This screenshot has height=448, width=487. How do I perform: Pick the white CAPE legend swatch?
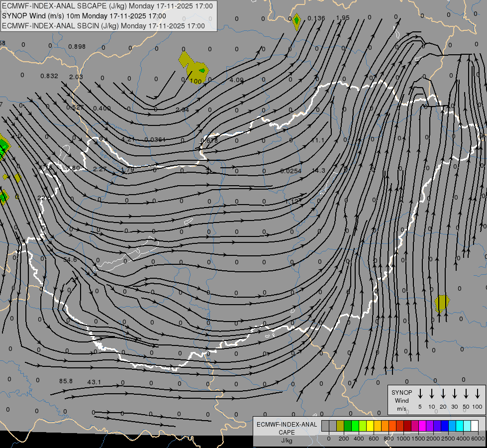coord(474,426)
